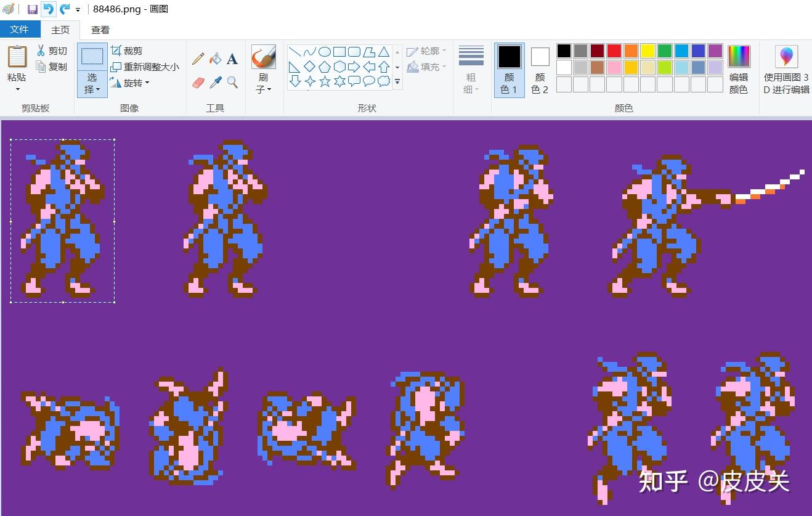Switch to the 主页 tab

60,30
